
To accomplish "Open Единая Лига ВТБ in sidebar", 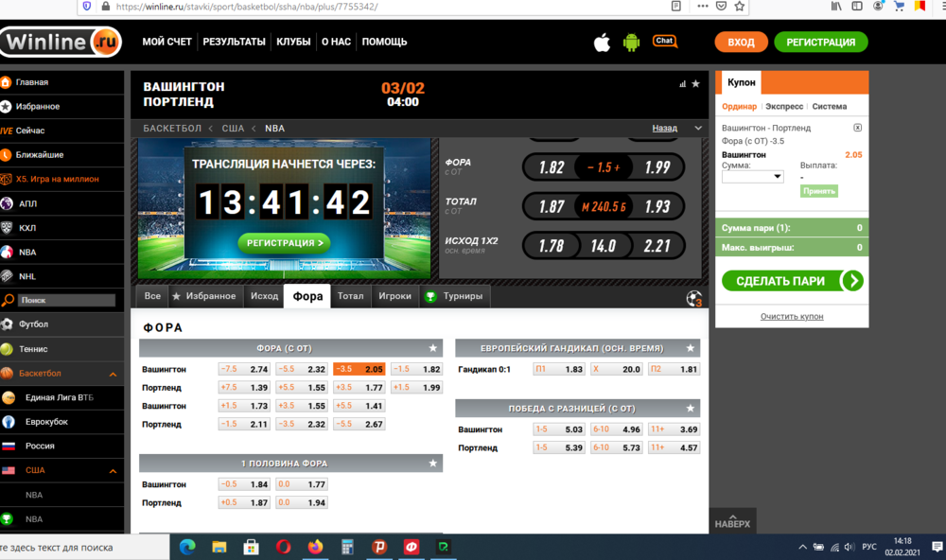I will coord(61,397).
